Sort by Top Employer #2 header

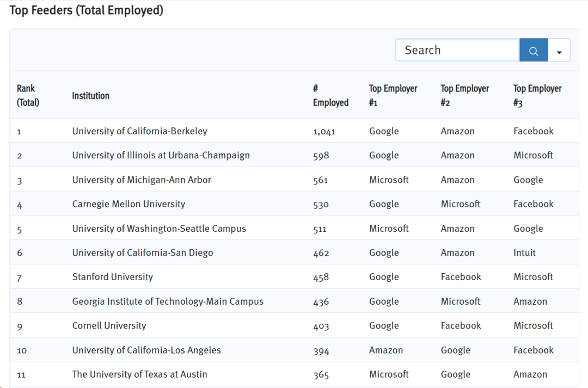(464, 95)
